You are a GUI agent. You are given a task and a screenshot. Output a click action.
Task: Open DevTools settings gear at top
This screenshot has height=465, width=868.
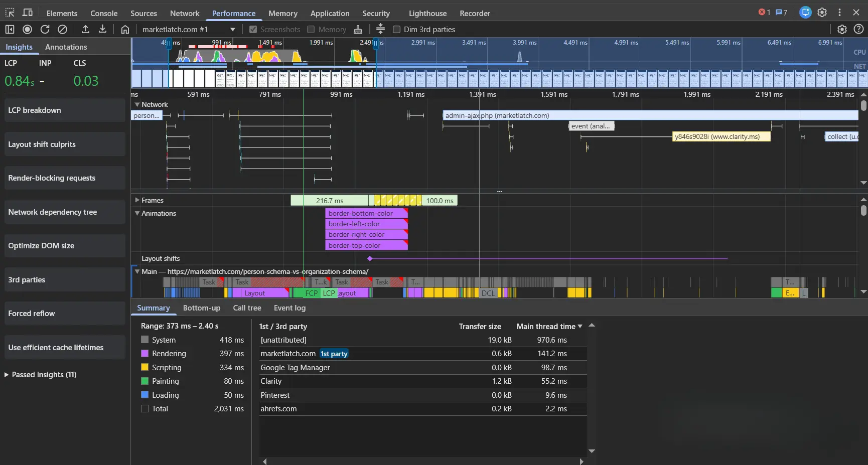[822, 13]
